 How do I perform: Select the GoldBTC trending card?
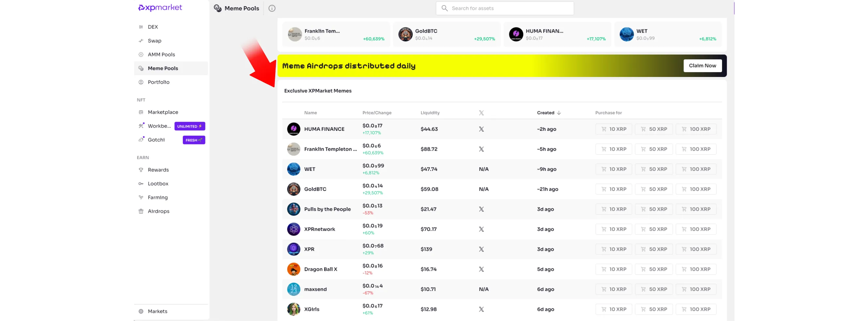[x=447, y=35]
